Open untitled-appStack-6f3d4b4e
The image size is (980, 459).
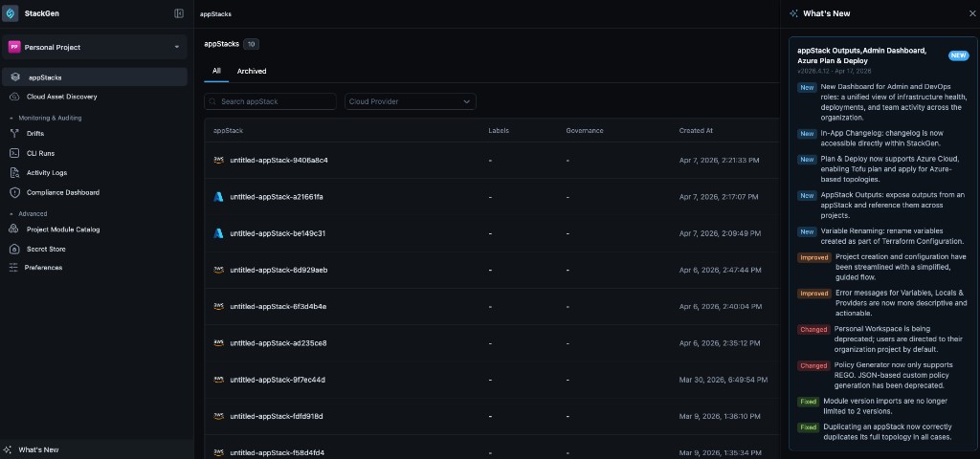pos(278,307)
